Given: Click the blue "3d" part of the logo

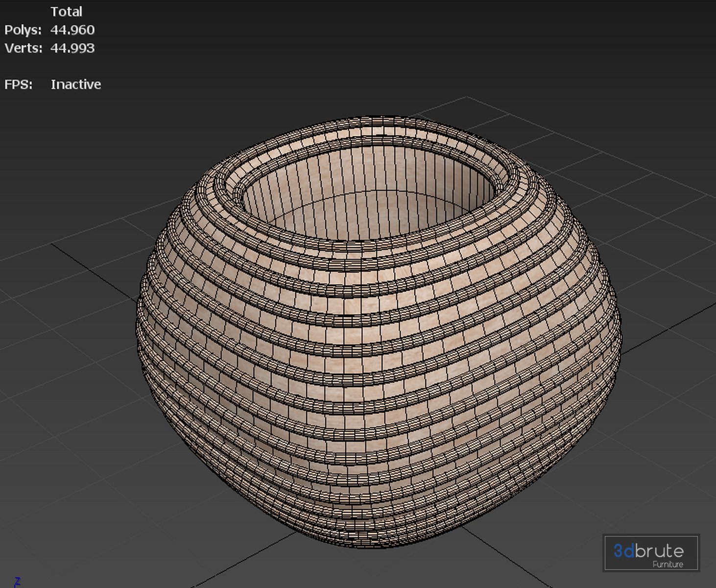Looking at the screenshot, I should [624, 551].
